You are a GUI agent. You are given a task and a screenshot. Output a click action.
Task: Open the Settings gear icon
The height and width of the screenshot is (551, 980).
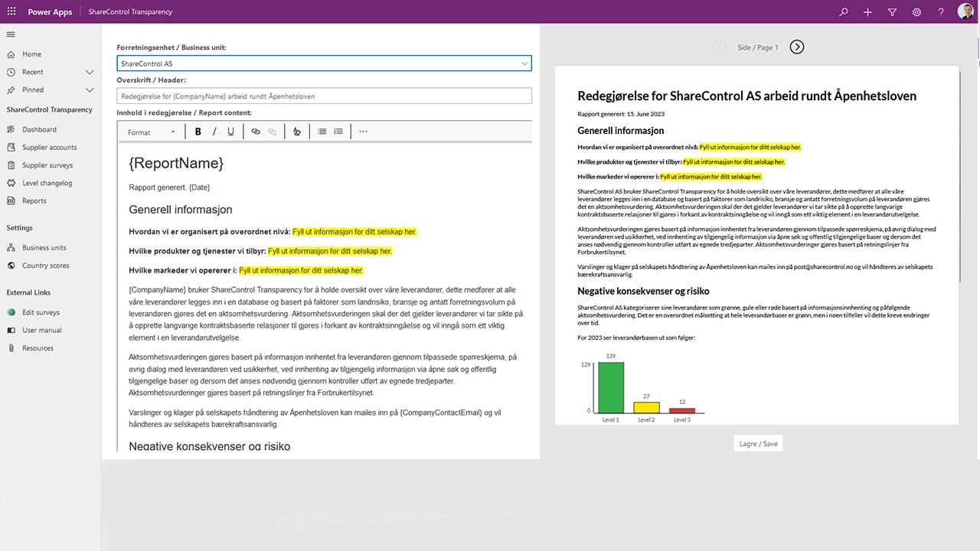pos(916,12)
